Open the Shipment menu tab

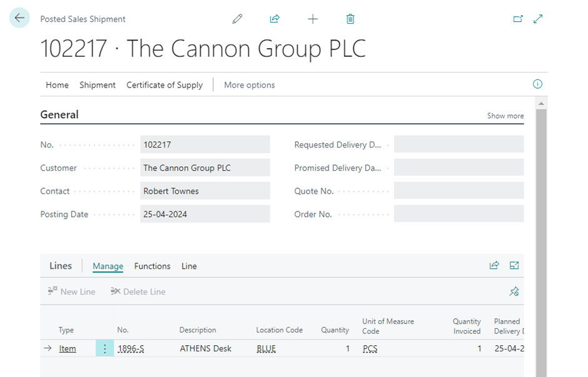[x=97, y=85]
